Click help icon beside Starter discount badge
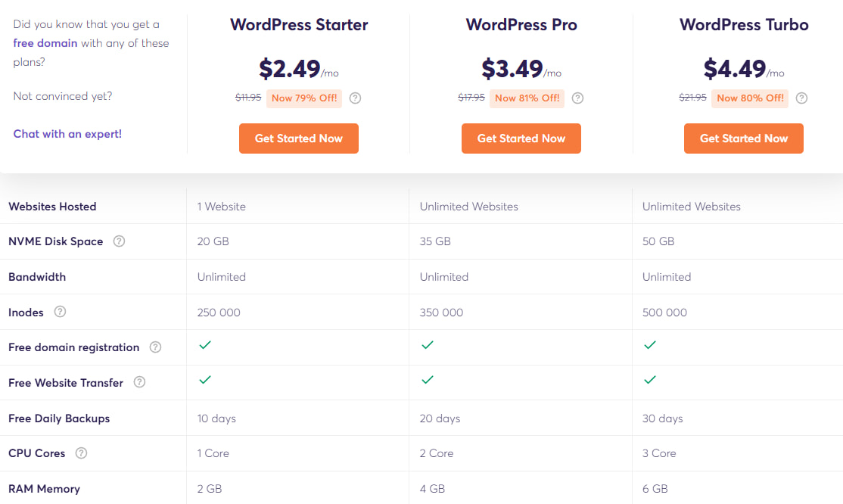The image size is (843, 504). 355,98
